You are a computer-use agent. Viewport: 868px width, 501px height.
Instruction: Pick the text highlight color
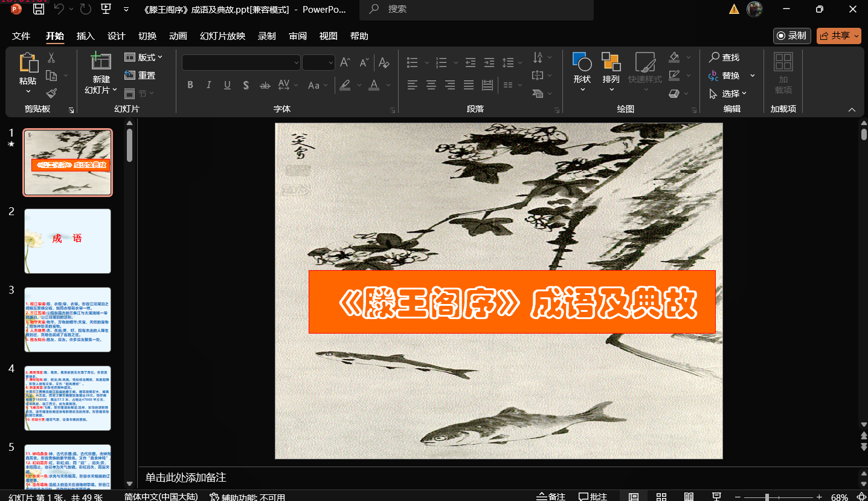pos(345,85)
